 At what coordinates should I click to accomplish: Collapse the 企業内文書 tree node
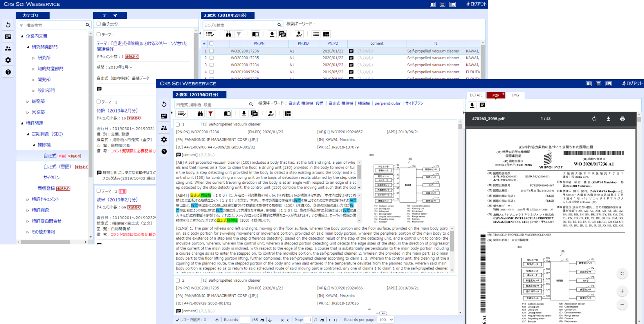pyautogui.click(x=22, y=36)
